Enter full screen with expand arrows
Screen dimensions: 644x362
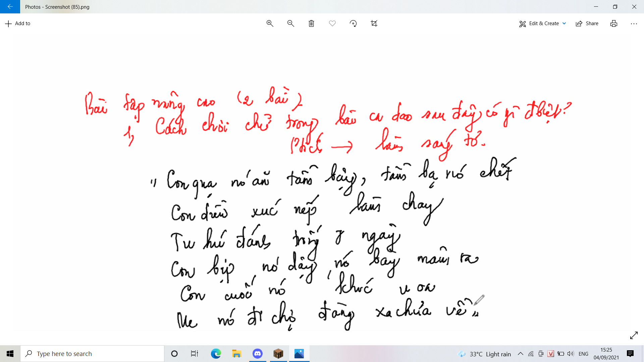pos(634,335)
